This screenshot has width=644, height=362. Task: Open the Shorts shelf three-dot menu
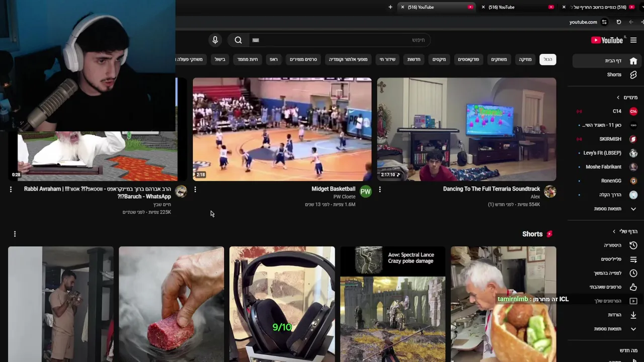15,234
